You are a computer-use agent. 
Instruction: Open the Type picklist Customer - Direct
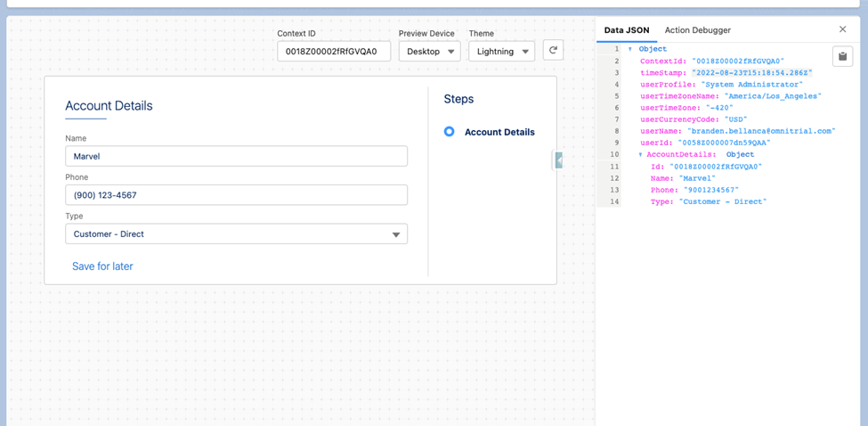coord(237,233)
